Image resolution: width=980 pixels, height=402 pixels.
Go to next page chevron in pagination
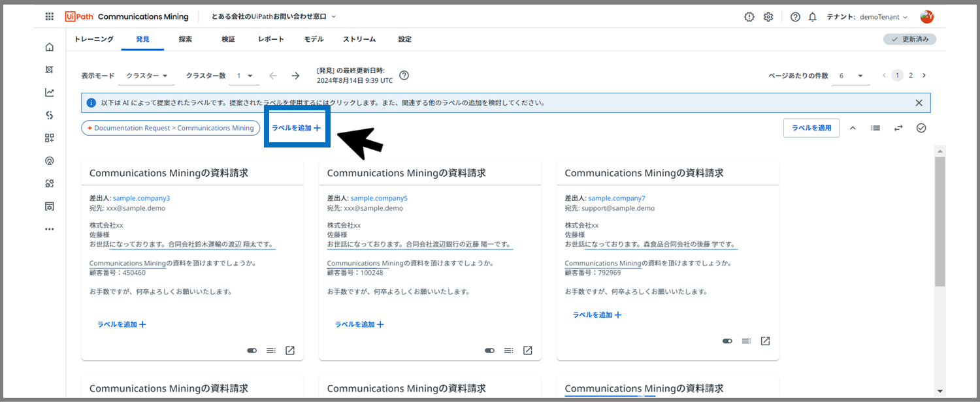tap(924, 76)
